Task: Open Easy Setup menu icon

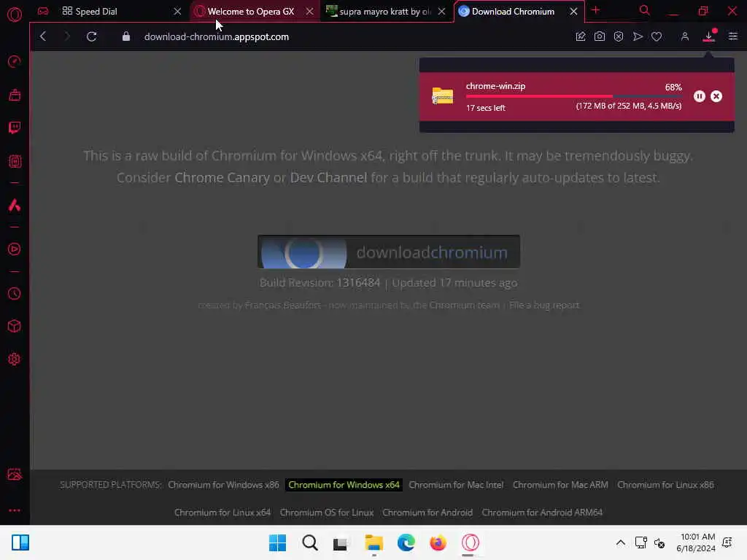Action: point(732,36)
